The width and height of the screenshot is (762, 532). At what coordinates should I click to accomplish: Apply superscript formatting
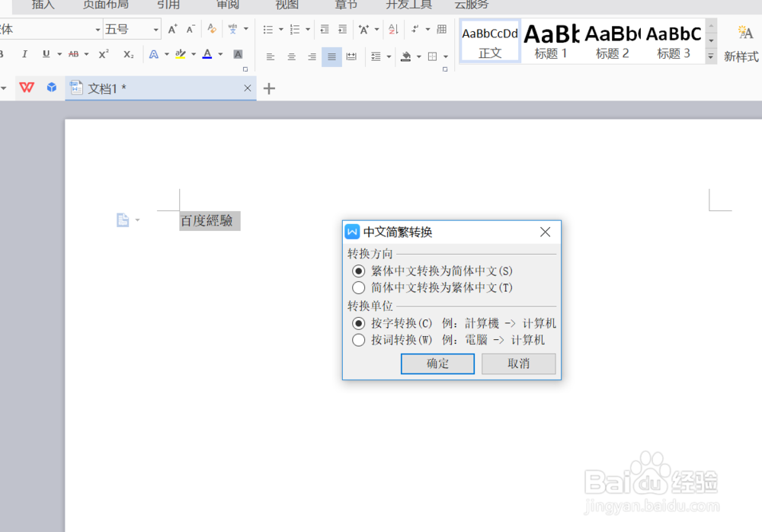(104, 54)
